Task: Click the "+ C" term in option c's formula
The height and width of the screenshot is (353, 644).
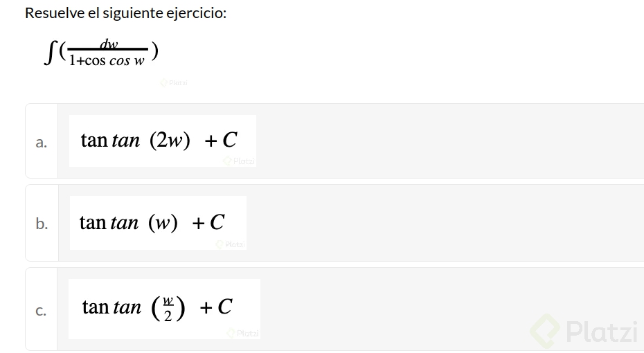Action: tap(216, 307)
